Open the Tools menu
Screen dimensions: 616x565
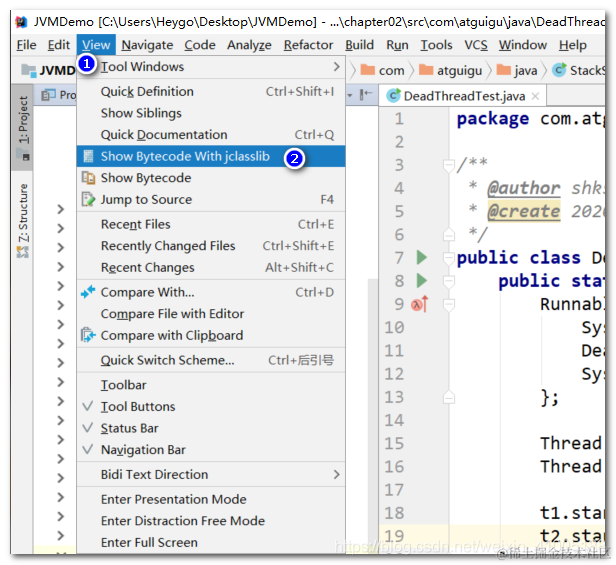tap(436, 45)
